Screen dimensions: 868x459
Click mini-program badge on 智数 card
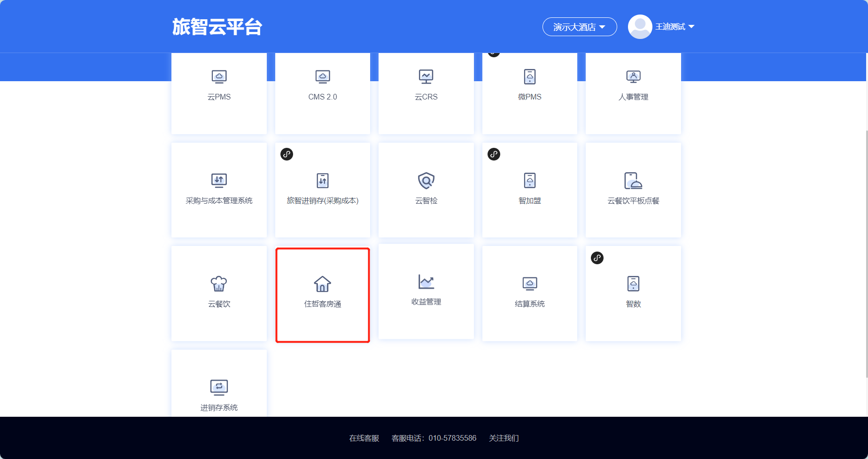click(597, 258)
